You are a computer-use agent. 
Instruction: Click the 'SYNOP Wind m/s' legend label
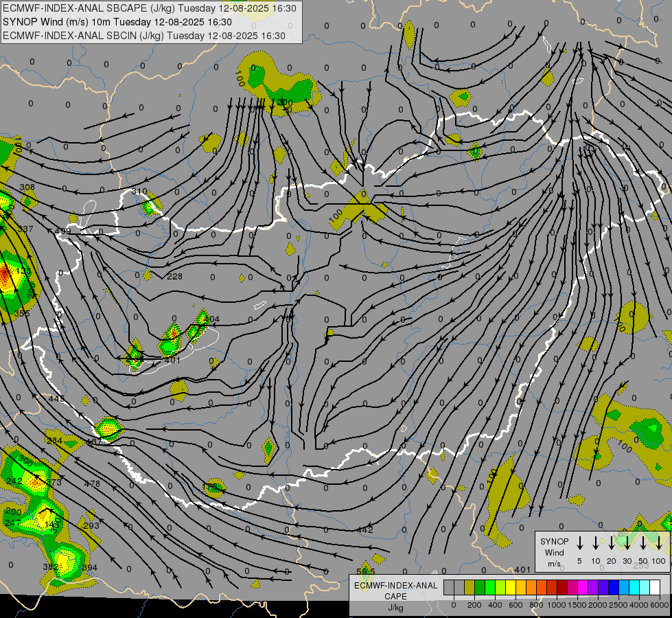click(554, 552)
